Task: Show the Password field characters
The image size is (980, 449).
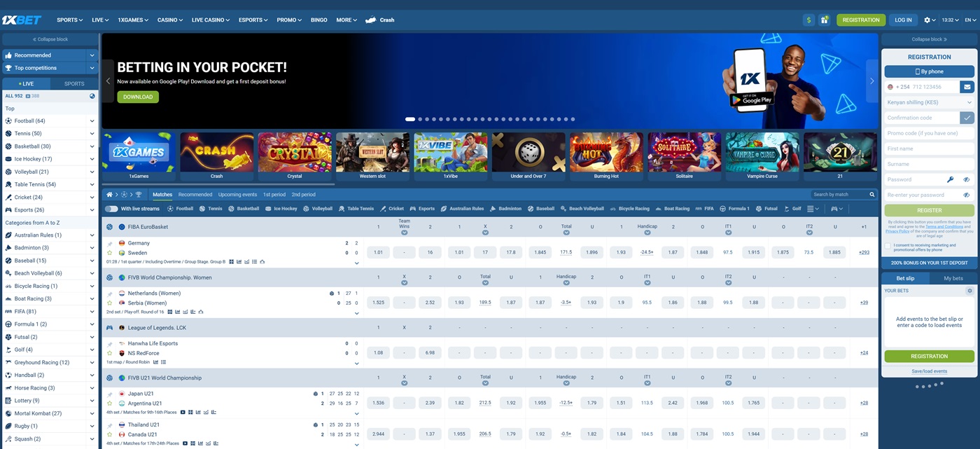Action: tap(966, 180)
